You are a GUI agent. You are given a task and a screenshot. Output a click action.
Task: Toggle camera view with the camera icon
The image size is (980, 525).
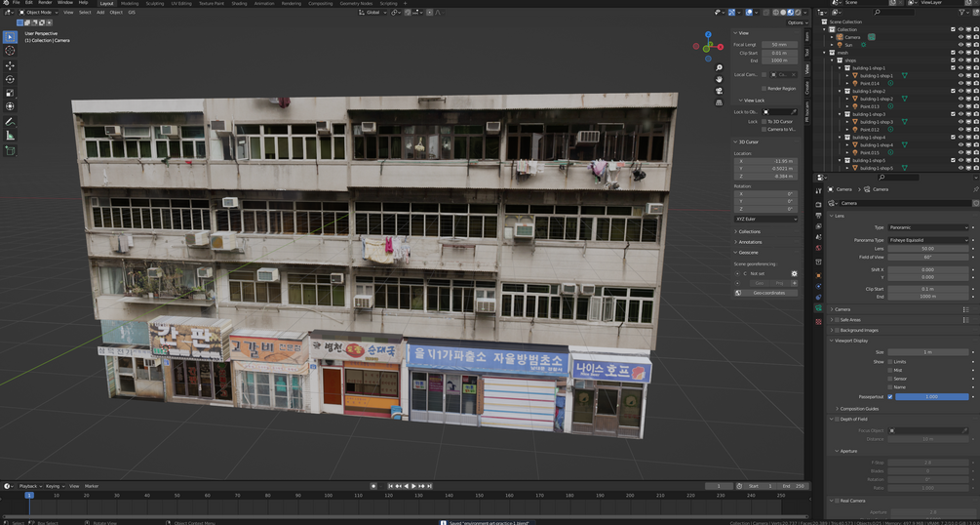[x=720, y=91]
